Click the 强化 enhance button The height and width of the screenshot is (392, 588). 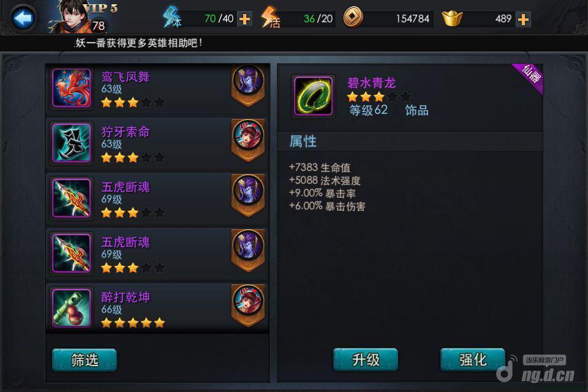(x=473, y=360)
